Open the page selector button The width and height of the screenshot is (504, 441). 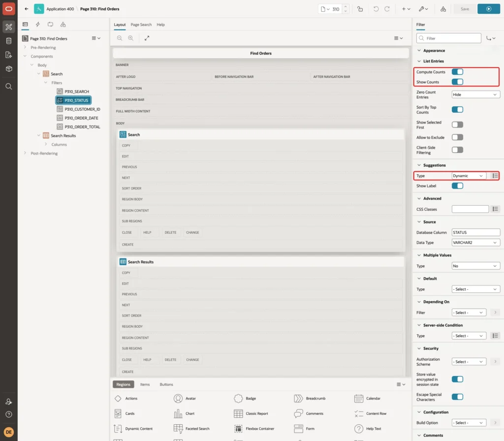pos(325,9)
